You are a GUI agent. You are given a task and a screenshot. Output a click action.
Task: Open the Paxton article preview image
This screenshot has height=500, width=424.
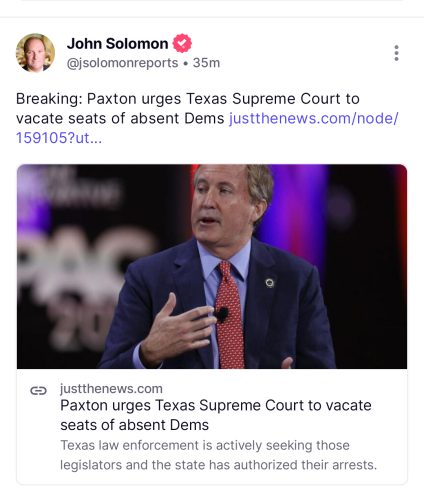[212, 266]
